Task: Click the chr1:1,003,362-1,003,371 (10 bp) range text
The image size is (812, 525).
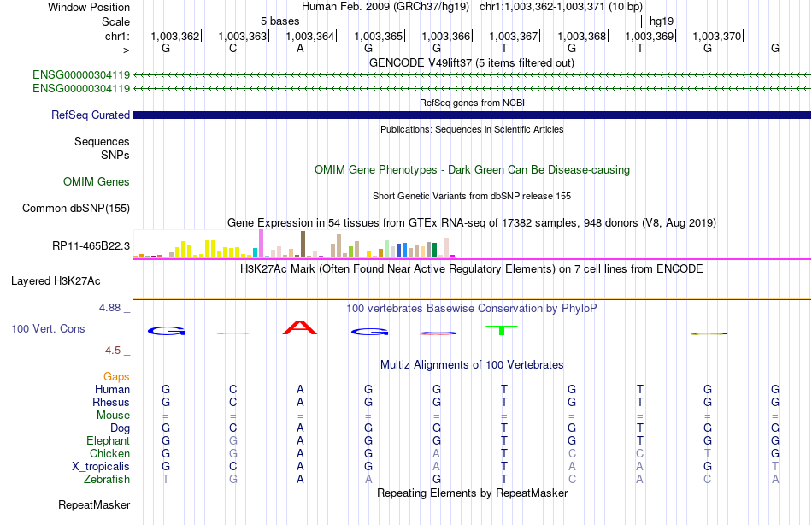Action: pyautogui.click(x=561, y=7)
